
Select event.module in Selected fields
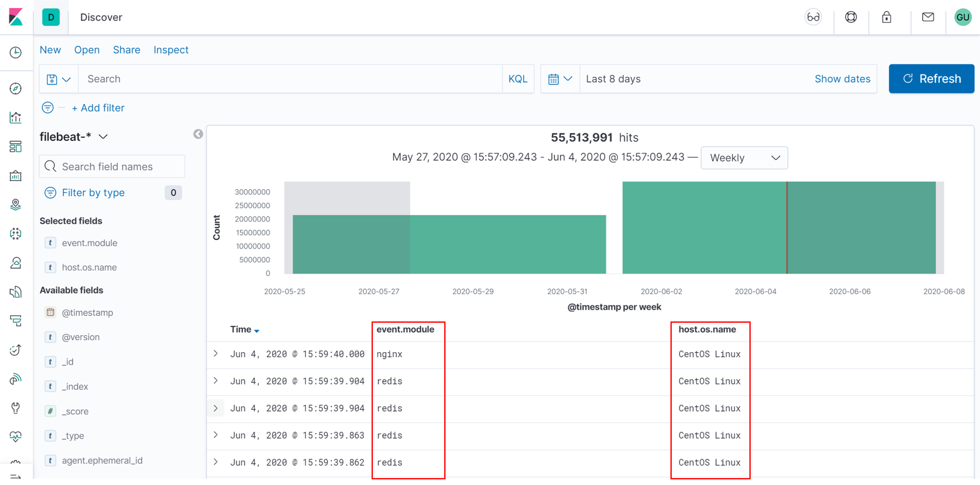coord(90,243)
